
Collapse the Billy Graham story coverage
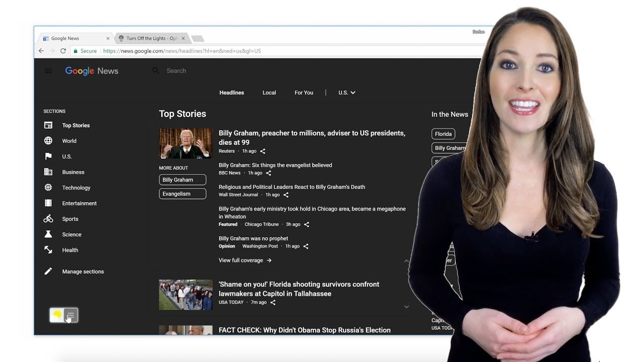(x=407, y=261)
